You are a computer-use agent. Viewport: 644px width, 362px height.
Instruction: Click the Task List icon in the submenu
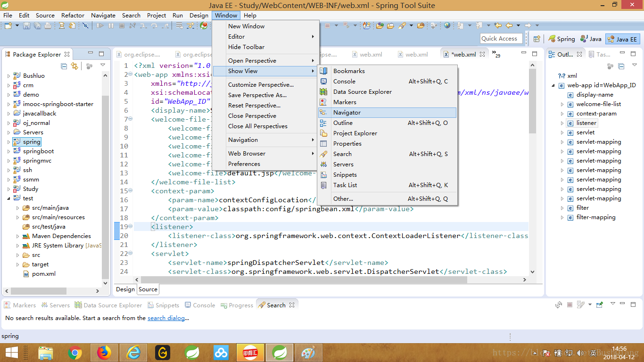click(x=323, y=185)
